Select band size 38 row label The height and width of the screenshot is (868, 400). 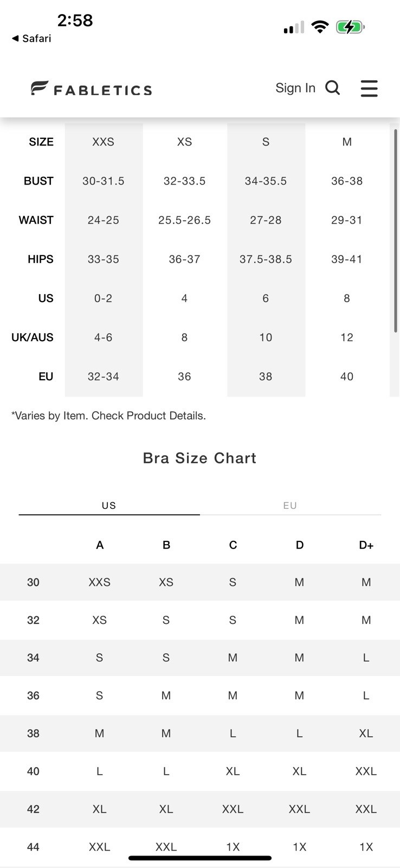coord(33,733)
